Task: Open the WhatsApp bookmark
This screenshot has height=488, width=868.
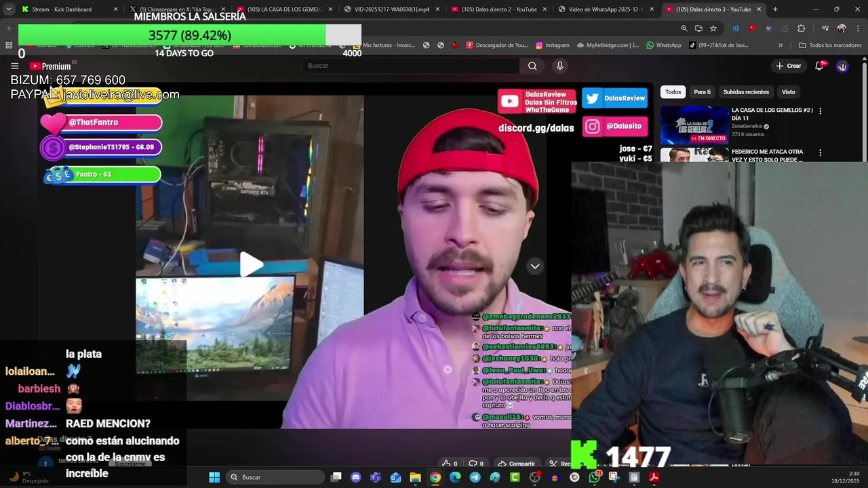Action: [663, 45]
